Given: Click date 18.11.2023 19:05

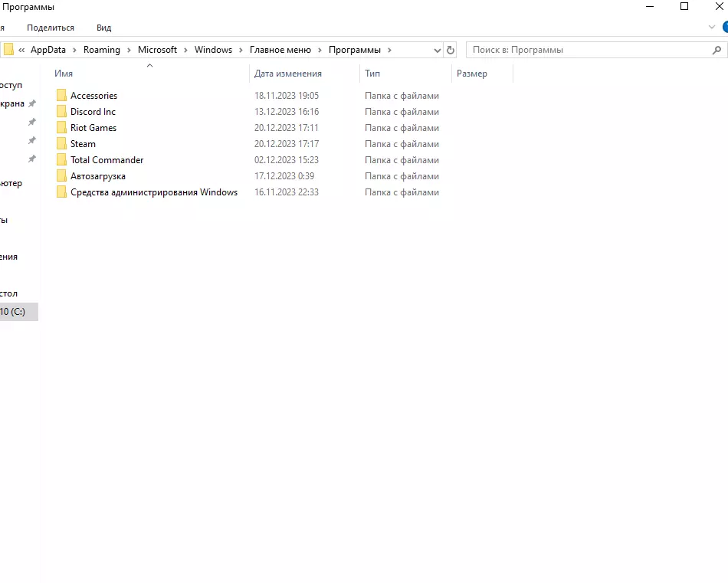Looking at the screenshot, I should (x=287, y=96).
